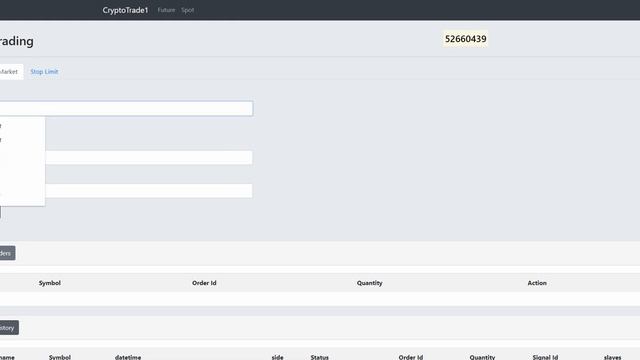The width and height of the screenshot is (640, 360).
Task: Click the dark button ending in "ders"
Action: click(7, 253)
